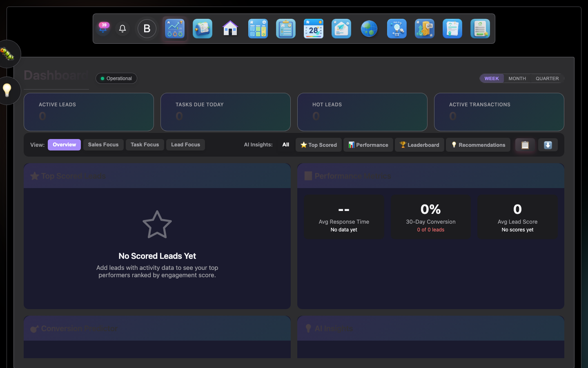Click the profit coins icon in the dock
This screenshot has width=588, height=368.
click(x=424, y=29)
